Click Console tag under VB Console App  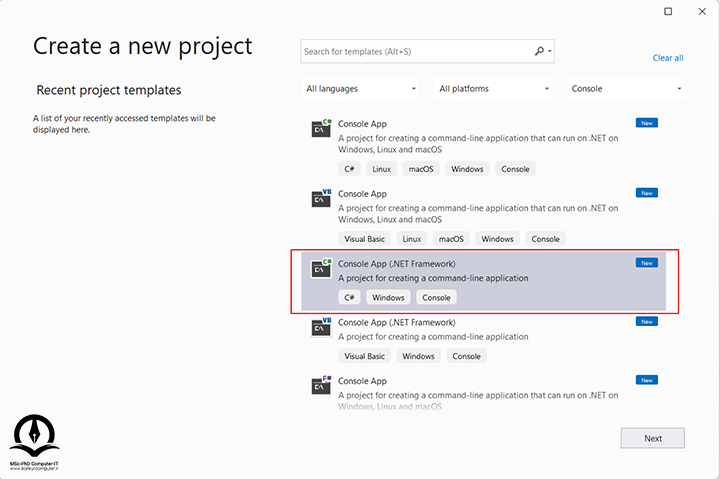click(x=546, y=239)
